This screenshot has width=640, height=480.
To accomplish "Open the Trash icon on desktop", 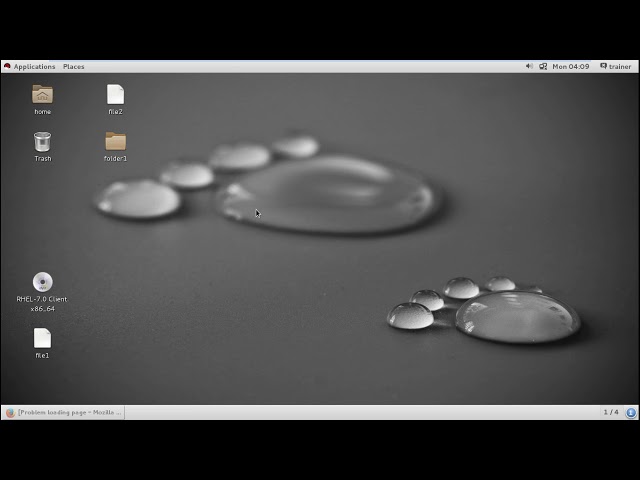I will [x=42, y=142].
